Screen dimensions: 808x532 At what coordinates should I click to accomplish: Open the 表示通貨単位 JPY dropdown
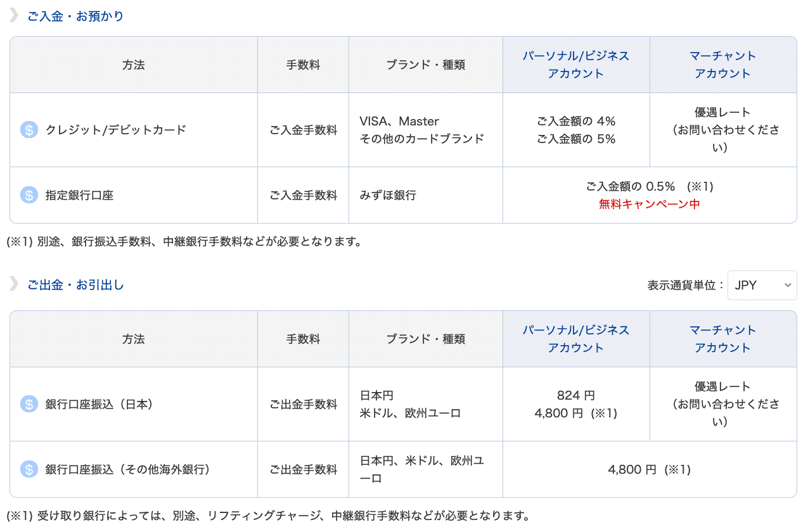(x=762, y=285)
